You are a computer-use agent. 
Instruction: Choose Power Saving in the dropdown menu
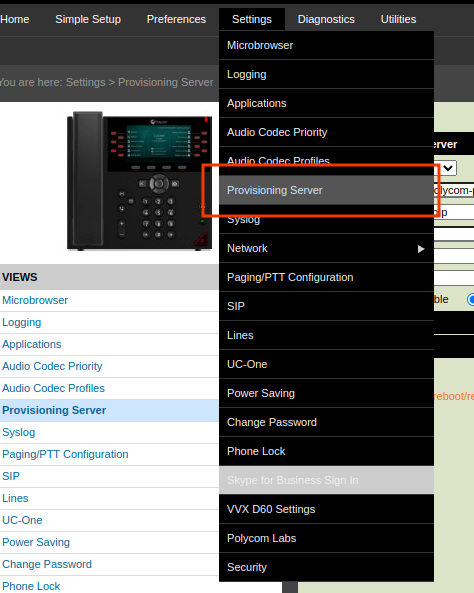tap(326, 393)
